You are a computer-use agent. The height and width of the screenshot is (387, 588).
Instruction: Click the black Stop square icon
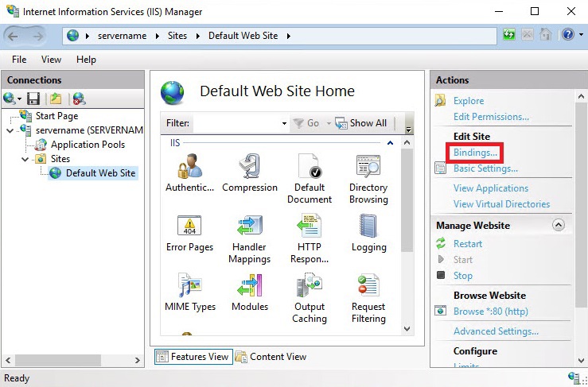(441, 276)
